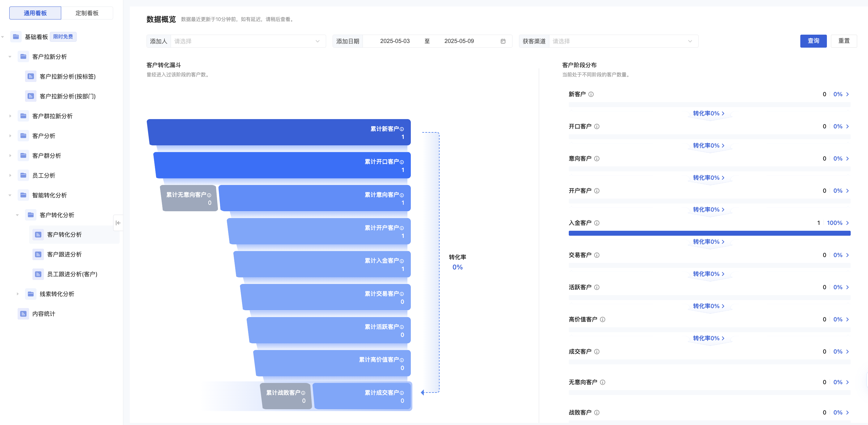Click info icon on 累计无意向客户 block
The height and width of the screenshot is (425, 868).
click(x=209, y=195)
